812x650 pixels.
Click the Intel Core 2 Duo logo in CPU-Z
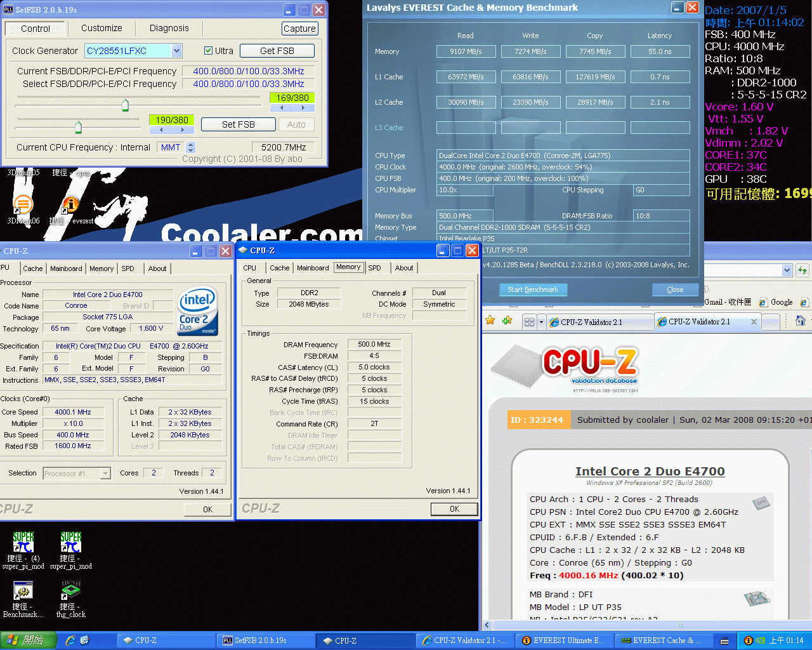coord(198,310)
